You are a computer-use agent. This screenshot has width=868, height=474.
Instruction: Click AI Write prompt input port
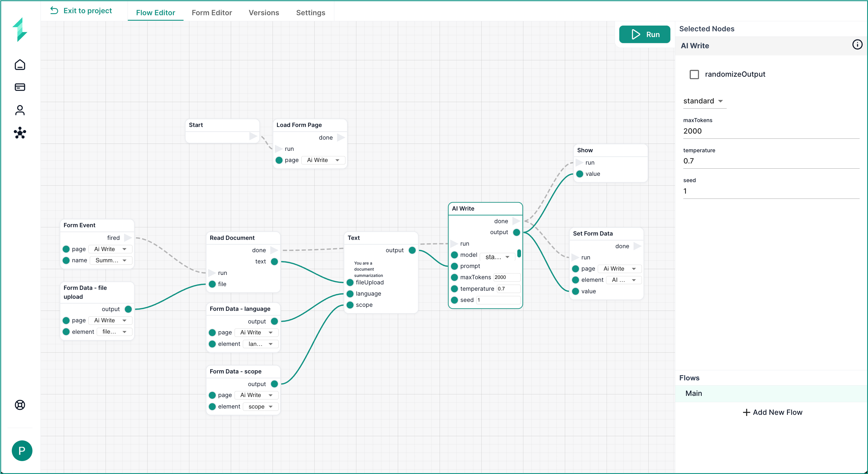(x=455, y=266)
